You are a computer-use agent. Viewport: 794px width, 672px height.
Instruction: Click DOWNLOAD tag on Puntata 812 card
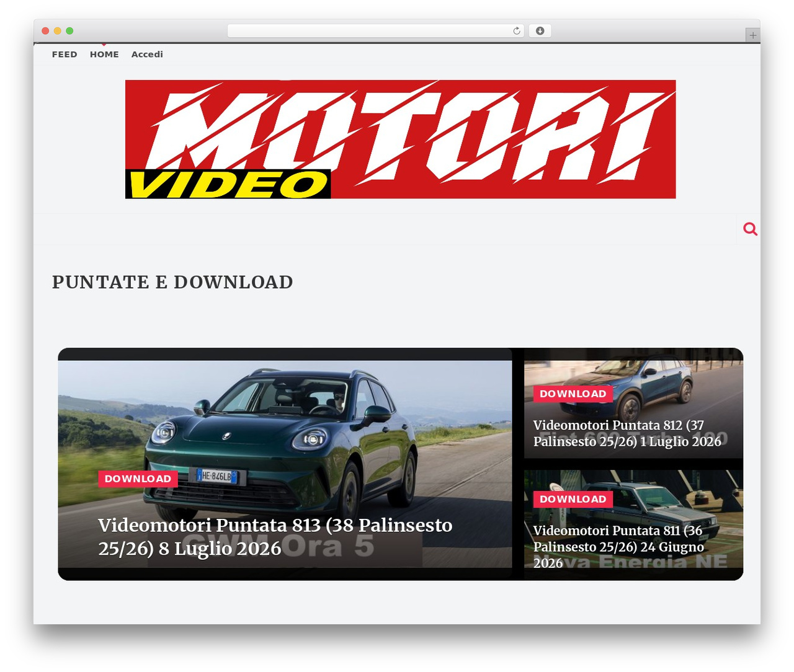[573, 394]
